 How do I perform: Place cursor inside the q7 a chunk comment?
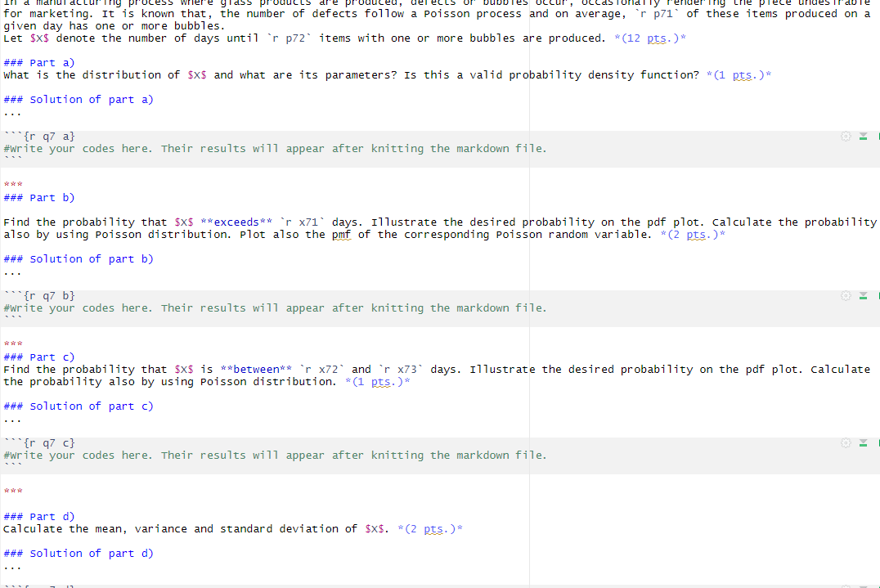pos(245,148)
